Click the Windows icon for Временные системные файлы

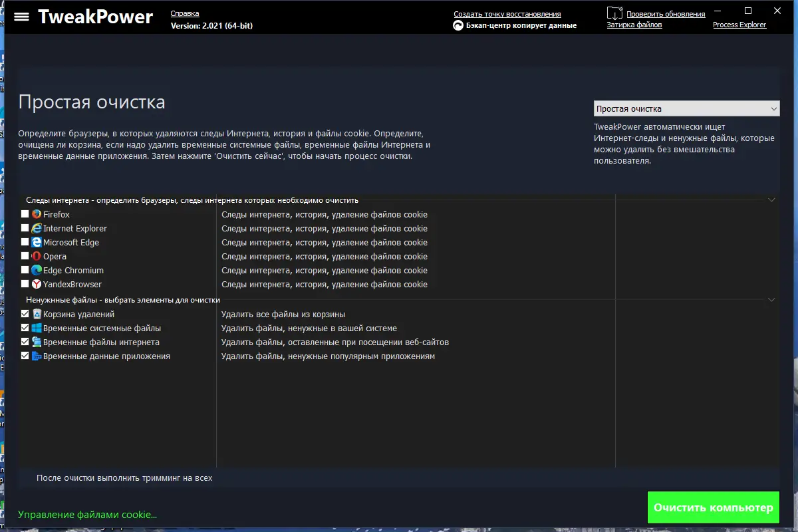(37, 329)
